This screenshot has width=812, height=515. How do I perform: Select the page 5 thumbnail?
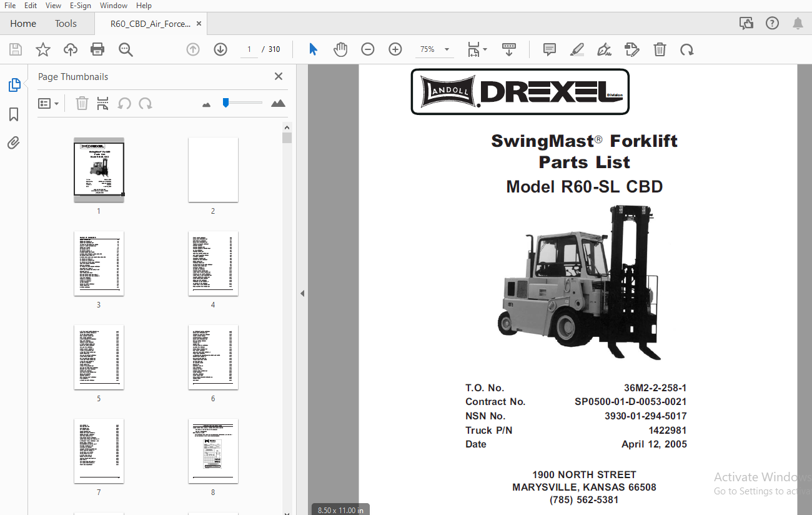click(99, 357)
